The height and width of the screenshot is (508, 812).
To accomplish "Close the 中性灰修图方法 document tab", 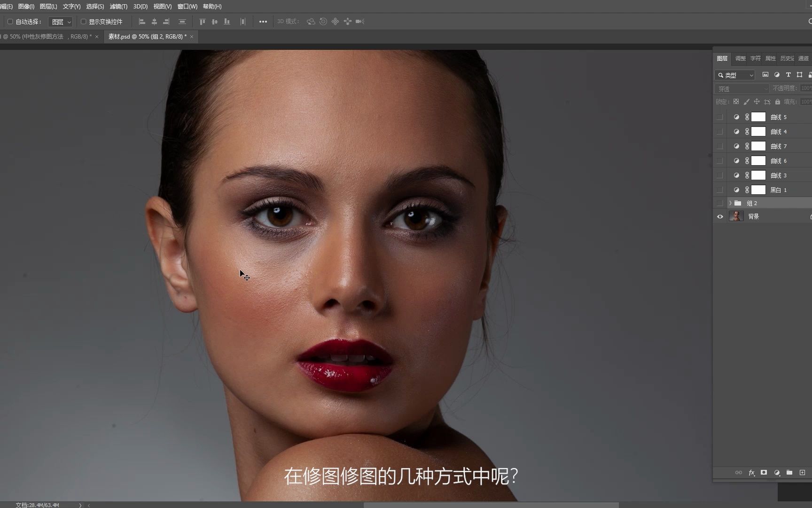I will pyautogui.click(x=97, y=37).
